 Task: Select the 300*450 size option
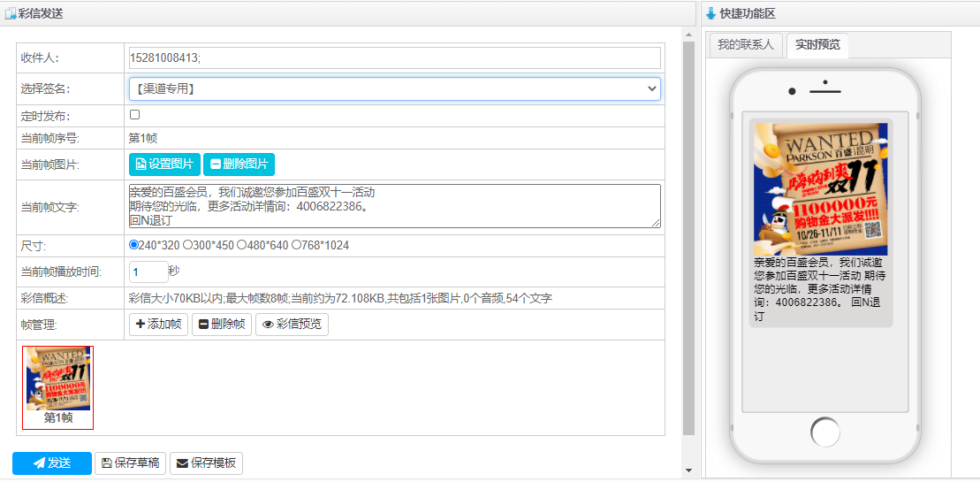(x=187, y=245)
